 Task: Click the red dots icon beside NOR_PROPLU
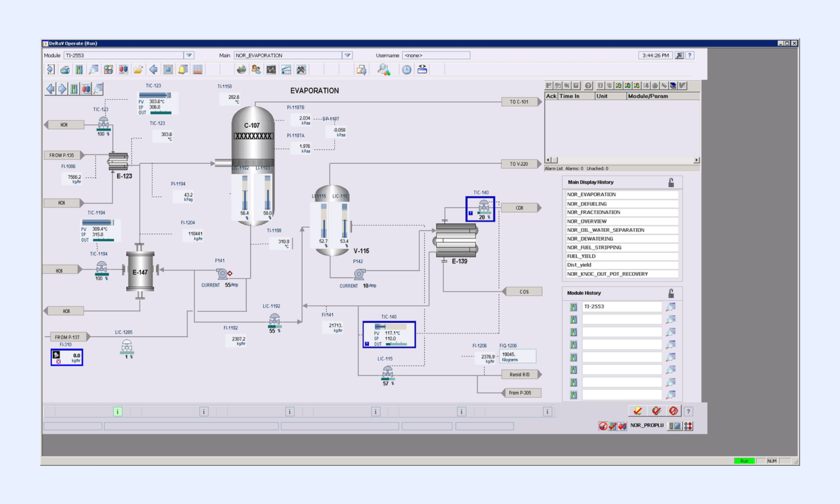688,426
